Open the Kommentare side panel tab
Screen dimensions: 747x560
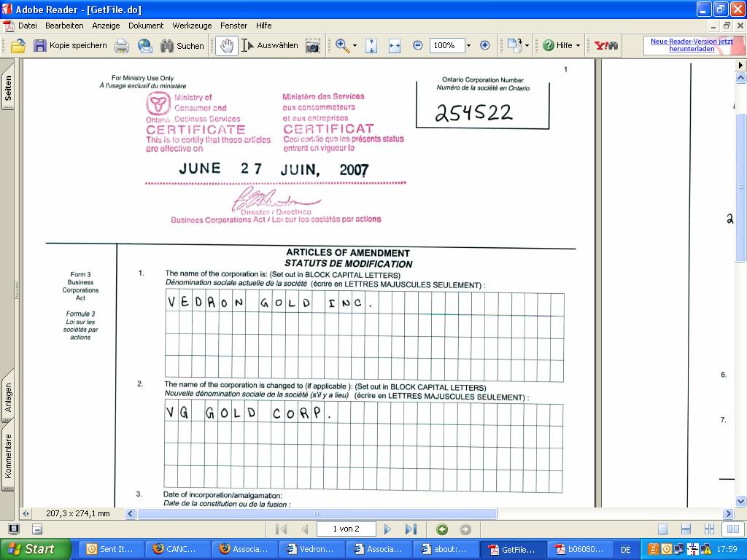pos(8,456)
